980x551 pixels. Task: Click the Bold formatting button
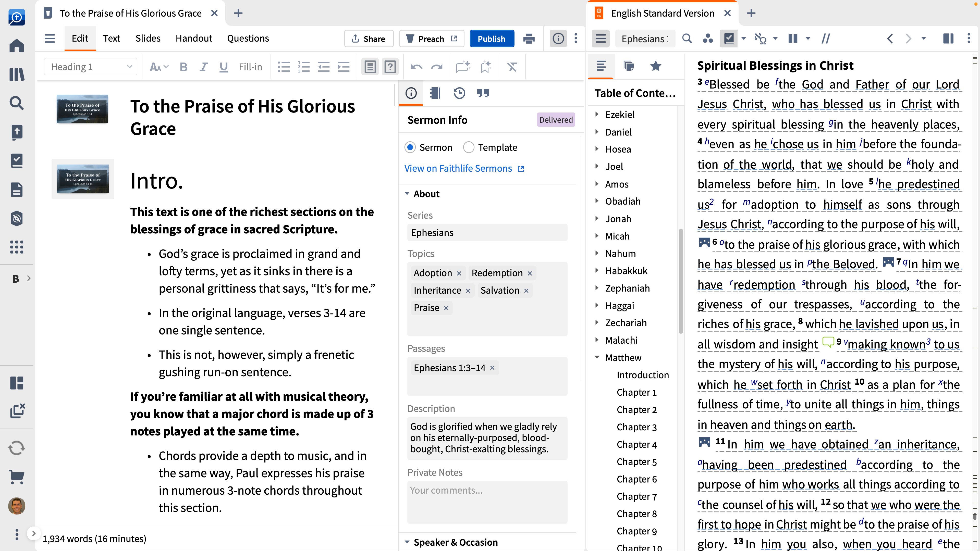(184, 67)
